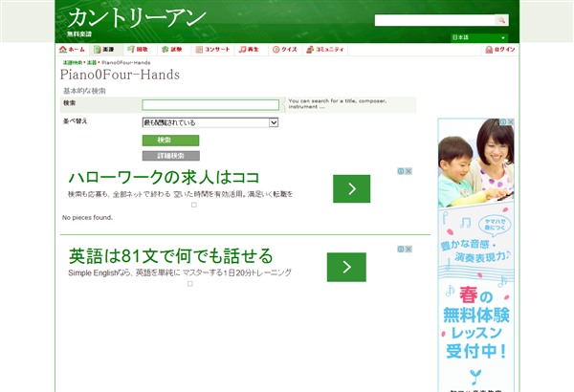This screenshot has height=392, width=574.
Task: Click the 基本的な検索 section label
Action: coord(84,91)
